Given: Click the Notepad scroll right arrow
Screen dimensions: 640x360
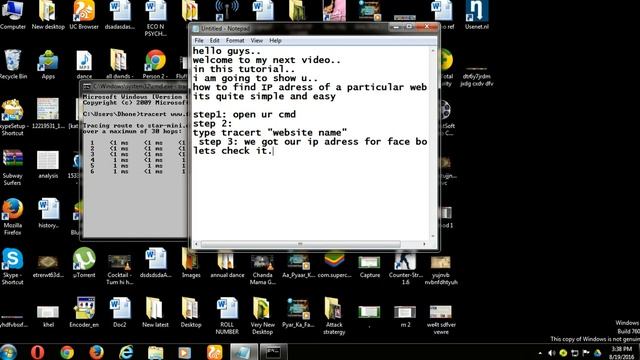Looking at the screenshot, I should [424, 244].
